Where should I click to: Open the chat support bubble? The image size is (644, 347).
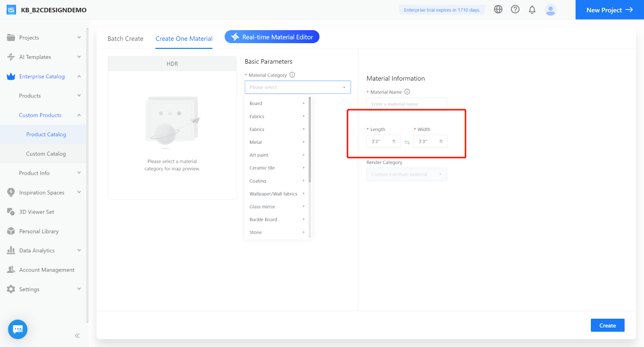(18, 329)
